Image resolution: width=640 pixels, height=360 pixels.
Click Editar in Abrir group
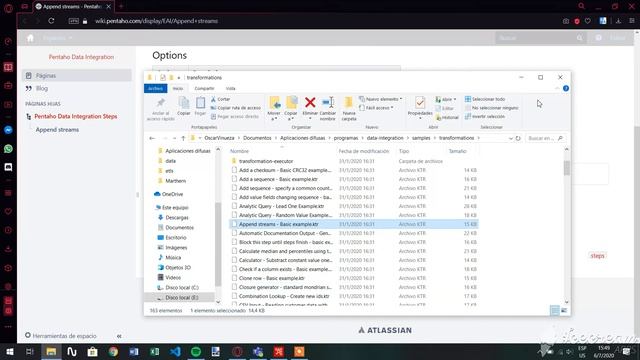point(445,108)
